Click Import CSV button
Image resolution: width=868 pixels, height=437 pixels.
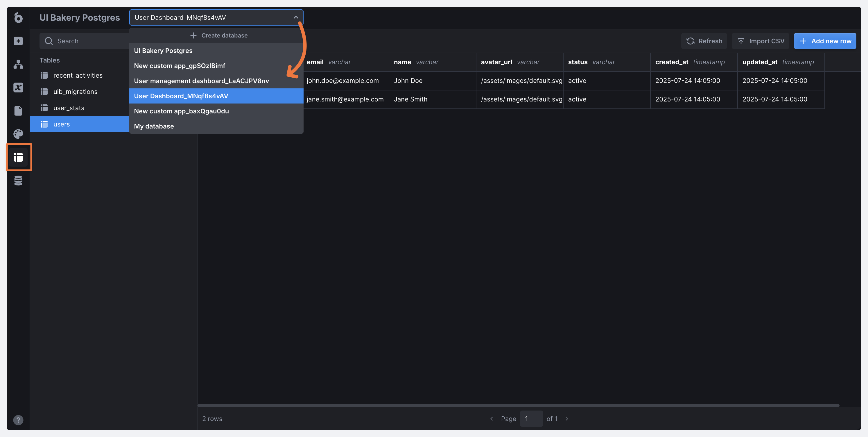pyautogui.click(x=761, y=41)
